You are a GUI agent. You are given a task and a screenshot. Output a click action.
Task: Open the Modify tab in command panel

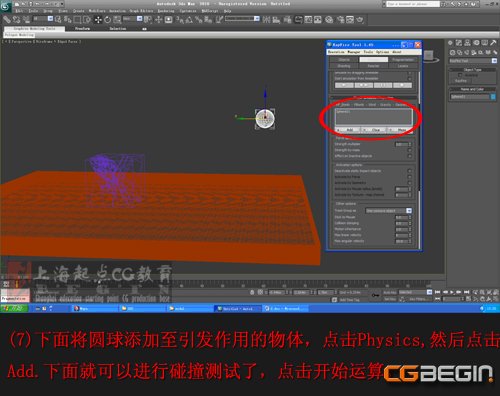(459, 43)
